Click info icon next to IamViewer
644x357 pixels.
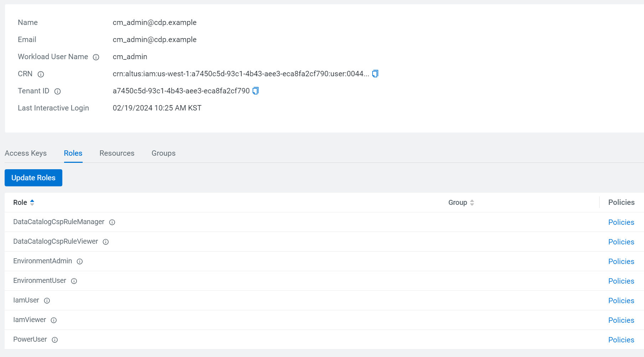coord(53,320)
